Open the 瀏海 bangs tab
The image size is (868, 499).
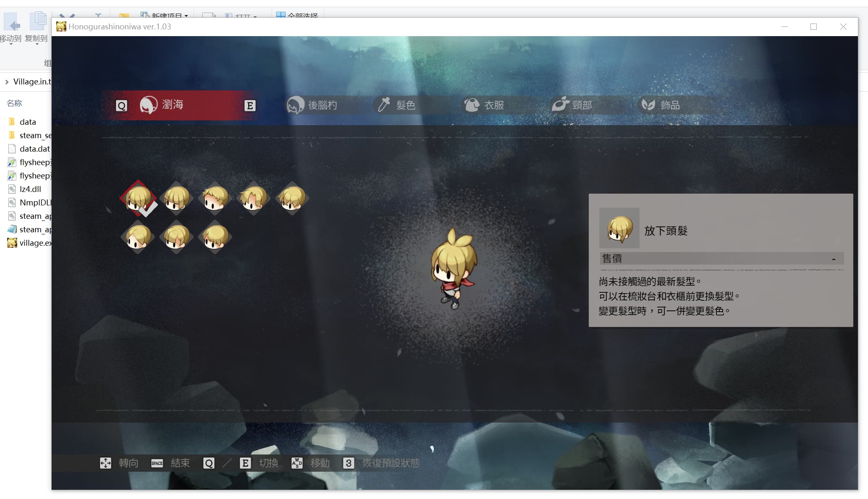pos(180,105)
